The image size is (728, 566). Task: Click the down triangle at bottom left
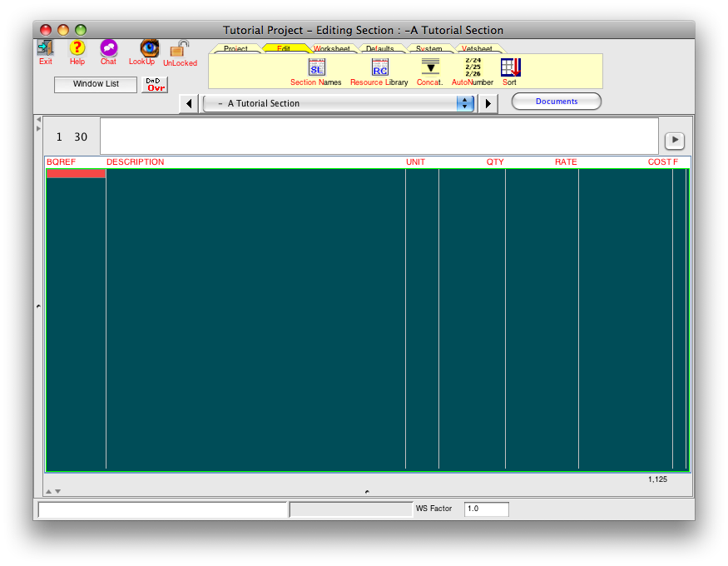coord(58,491)
